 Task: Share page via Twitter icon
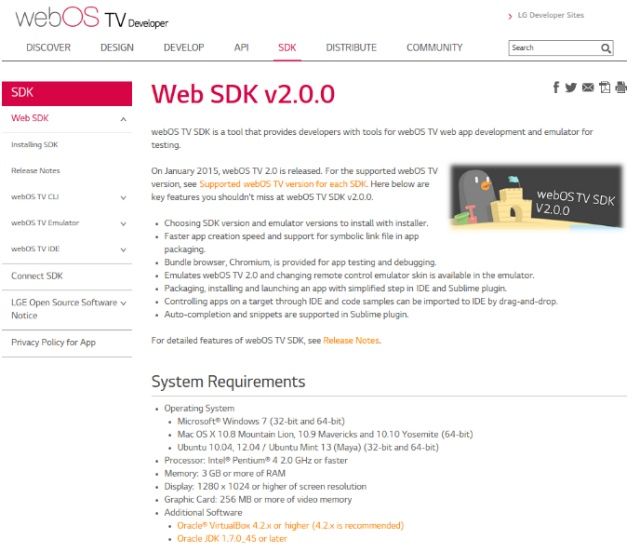tap(571, 87)
